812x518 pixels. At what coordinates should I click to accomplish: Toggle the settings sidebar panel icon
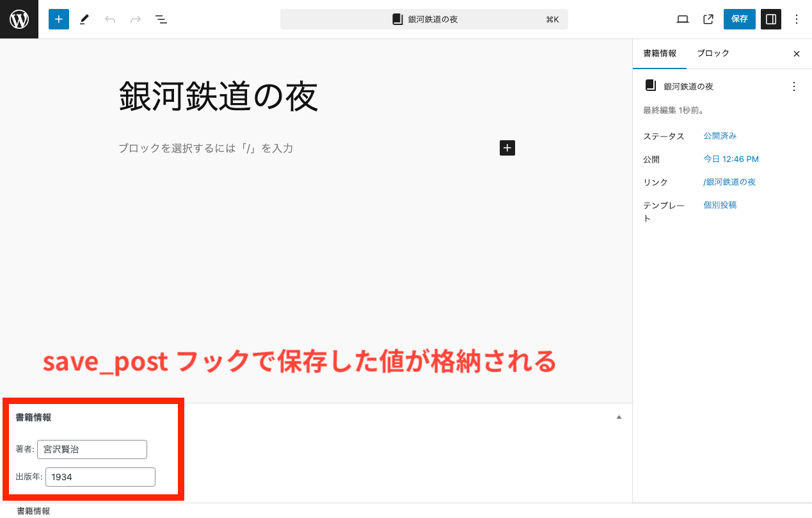[x=771, y=19]
